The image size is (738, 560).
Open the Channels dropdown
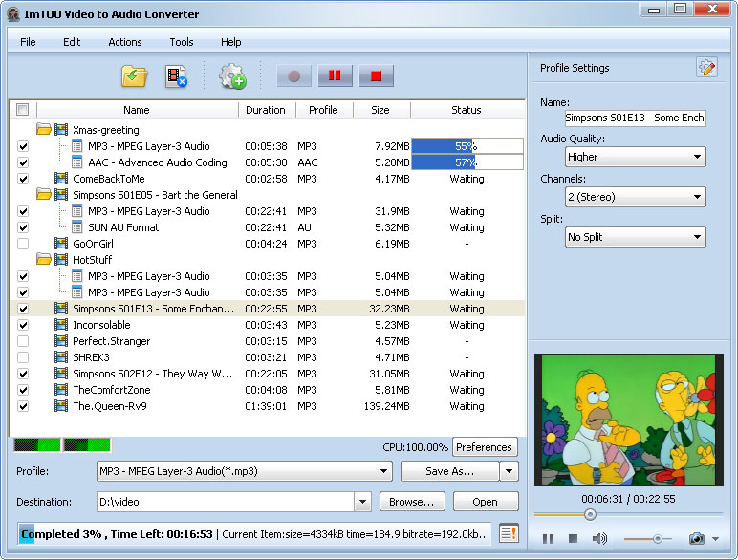click(635, 197)
